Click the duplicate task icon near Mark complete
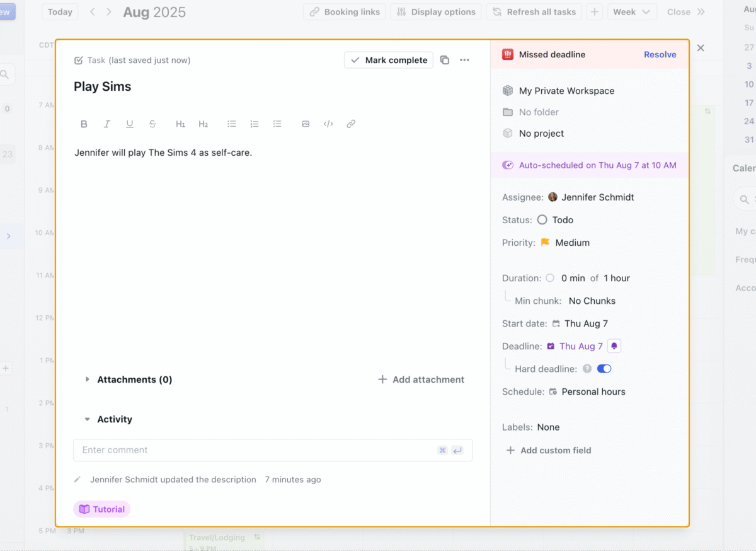Screen dimensions: 756x551 click(445, 60)
